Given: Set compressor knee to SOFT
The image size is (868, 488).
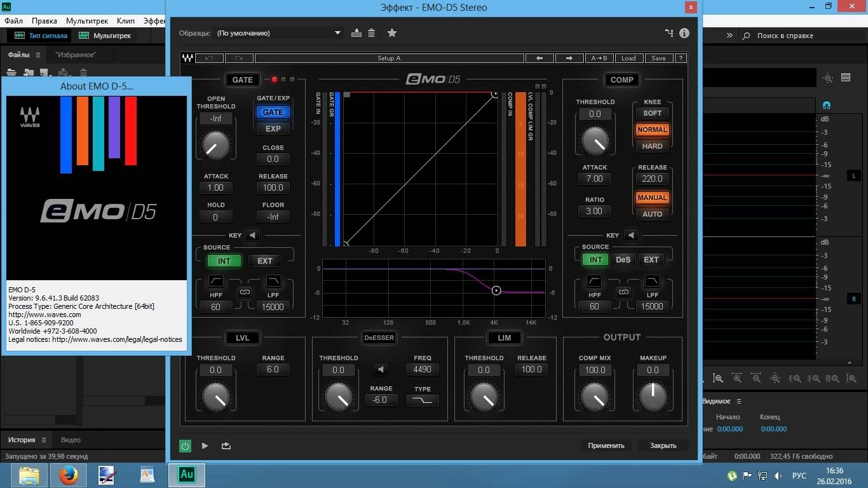Looking at the screenshot, I should pos(652,113).
